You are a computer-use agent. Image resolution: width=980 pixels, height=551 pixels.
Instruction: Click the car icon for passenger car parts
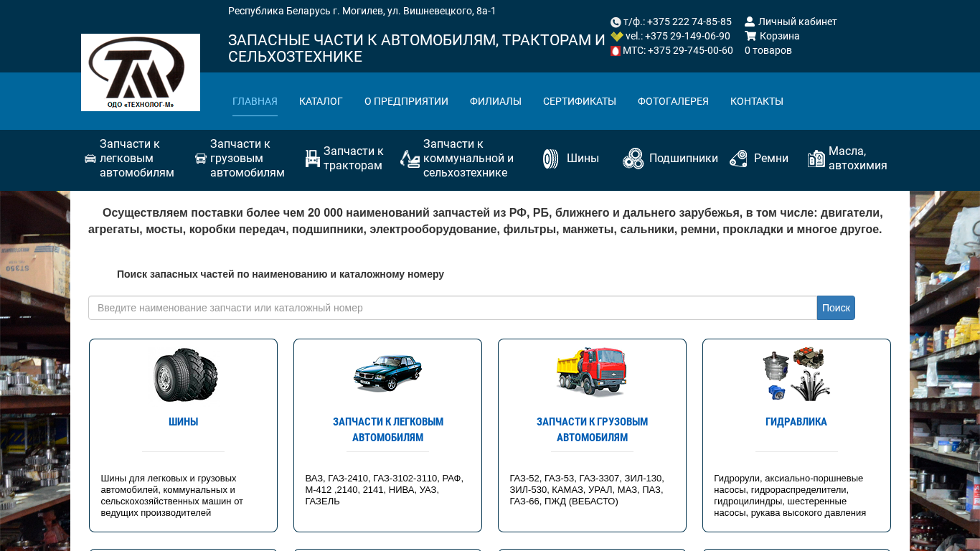tap(90, 159)
